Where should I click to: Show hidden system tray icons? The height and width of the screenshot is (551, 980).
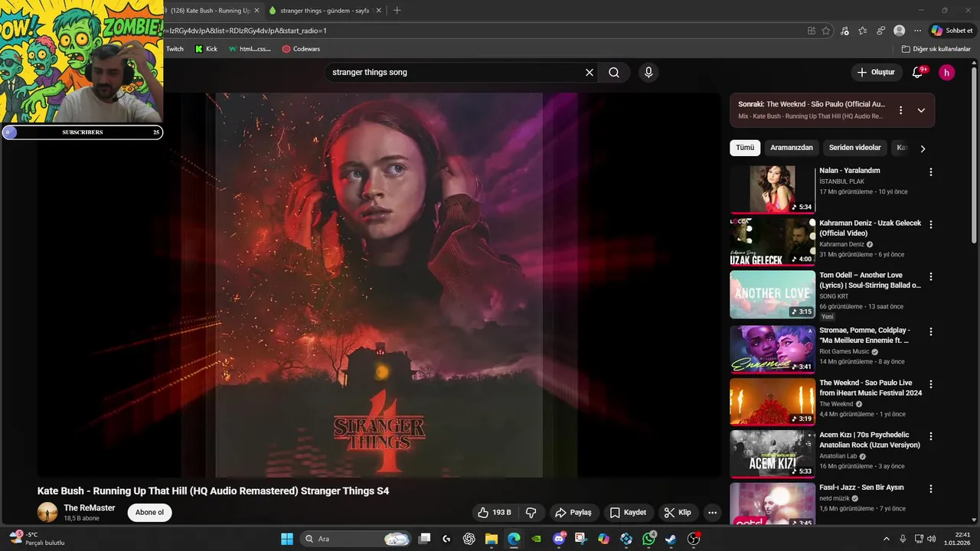887,539
